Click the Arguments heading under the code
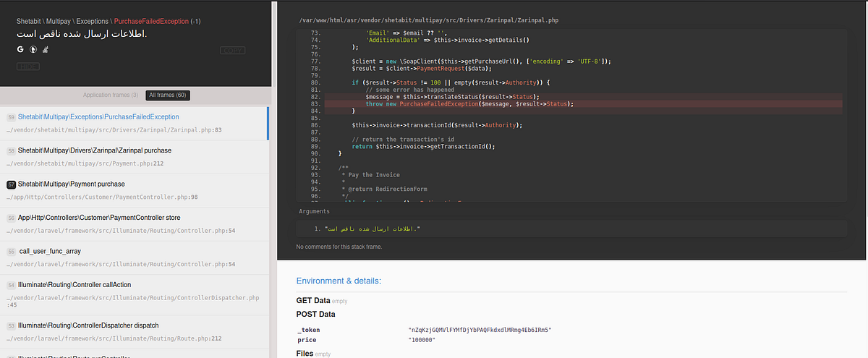This screenshot has height=358, width=868. [315, 211]
